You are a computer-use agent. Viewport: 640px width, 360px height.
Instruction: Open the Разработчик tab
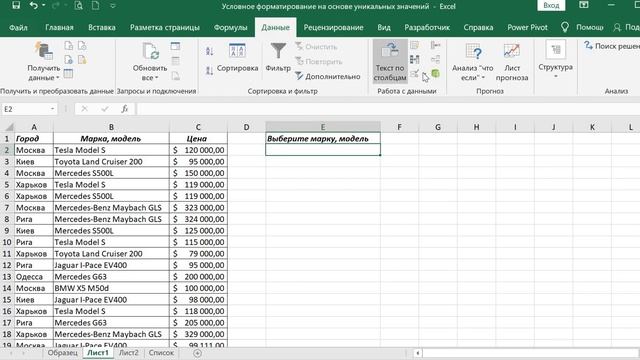pos(427,27)
